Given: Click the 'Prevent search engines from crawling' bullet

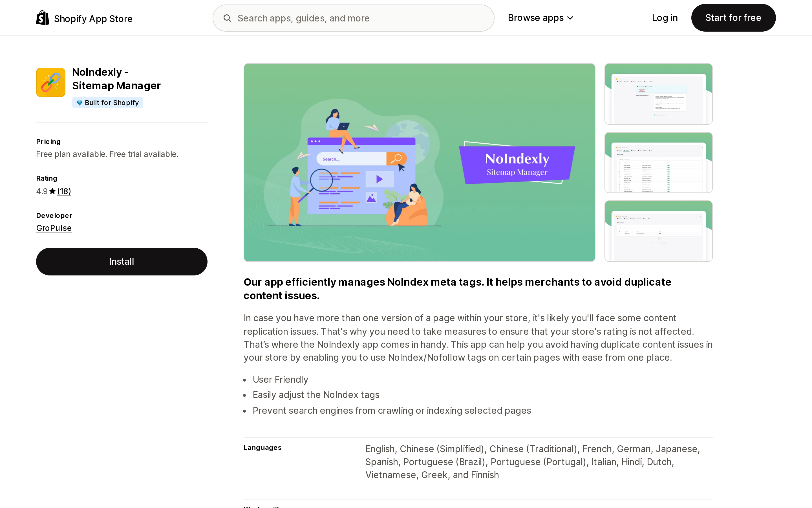Looking at the screenshot, I should [392, 411].
